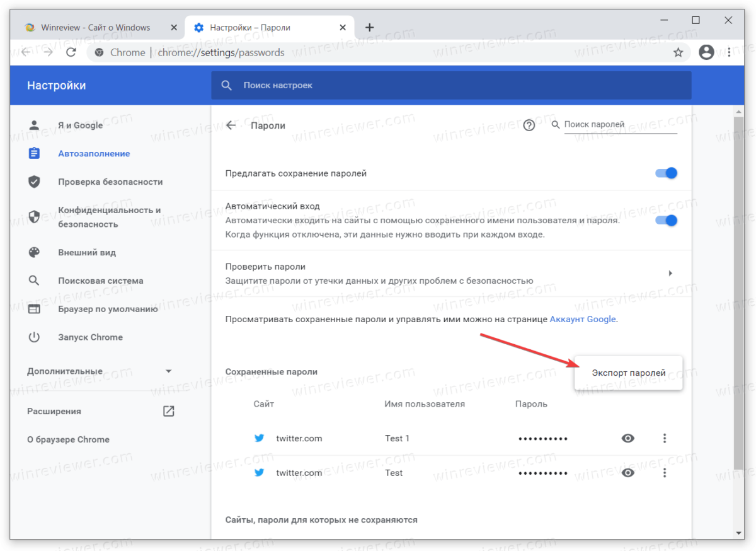Reveal the password for the Test account
The height and width of the screenshot is (551, 756).
point(627,473)
